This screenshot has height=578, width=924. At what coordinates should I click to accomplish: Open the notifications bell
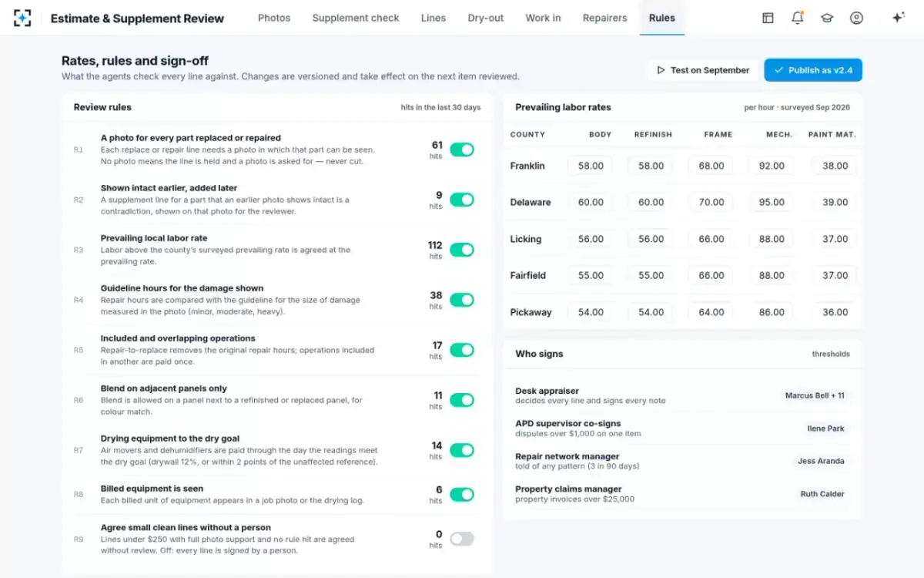point(798,18)
